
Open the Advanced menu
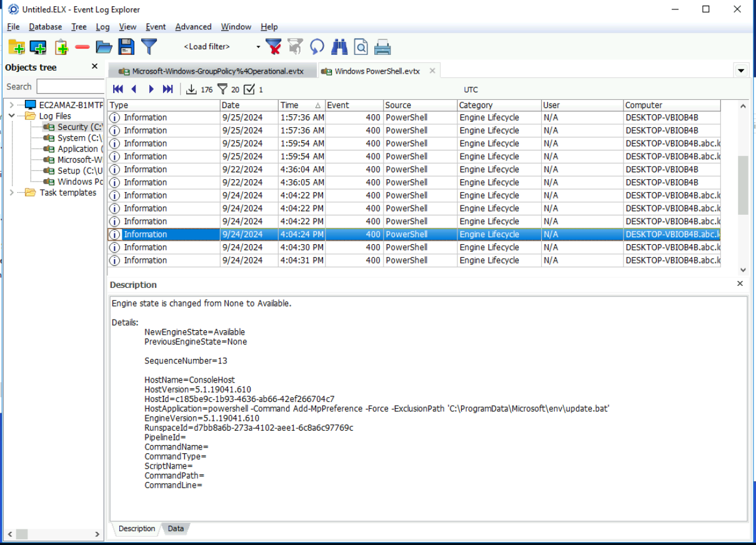[x=193, y=27]
